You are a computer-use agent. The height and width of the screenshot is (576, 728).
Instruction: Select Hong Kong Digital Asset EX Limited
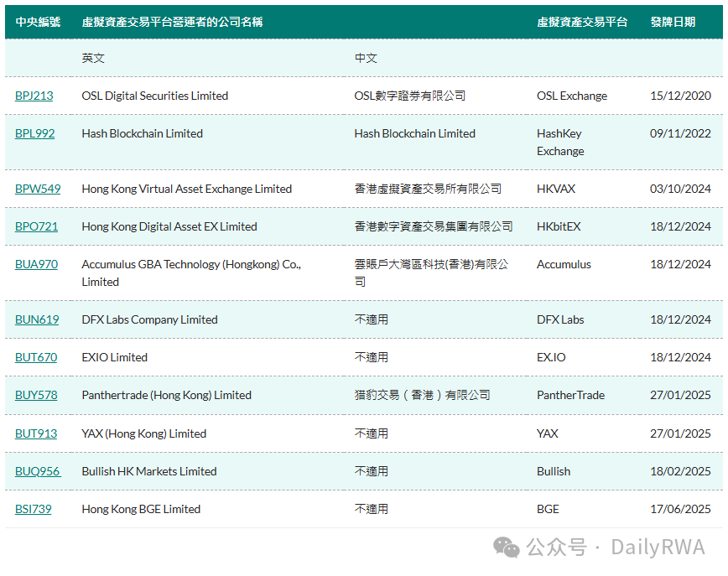[169, 226]
